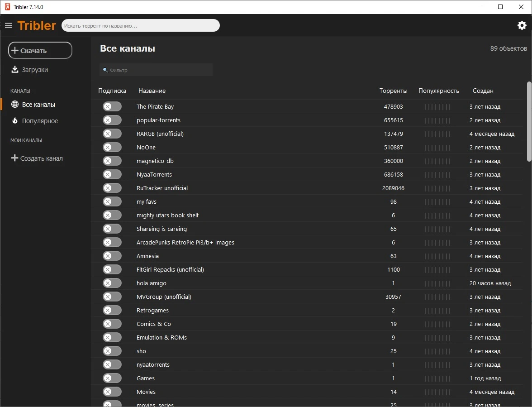Click the Tribler logo
The width and height of the screenshot is (532, 407).
point(37,25)
